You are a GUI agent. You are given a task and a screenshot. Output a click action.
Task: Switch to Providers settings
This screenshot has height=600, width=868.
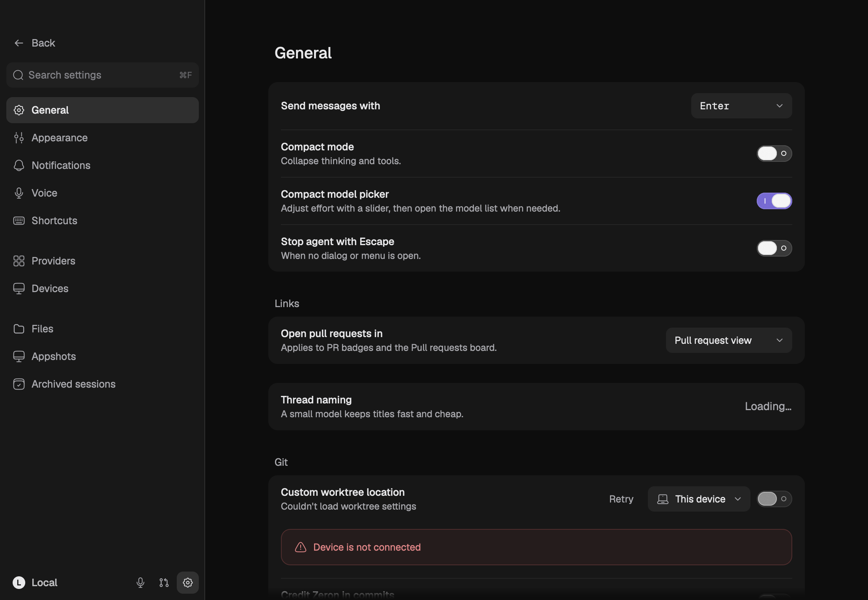103,261
